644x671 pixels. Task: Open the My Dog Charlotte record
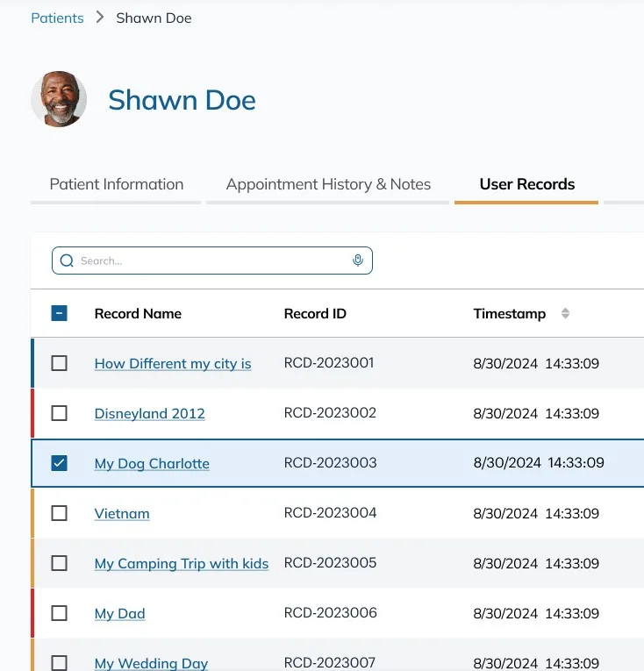point(152,464)
